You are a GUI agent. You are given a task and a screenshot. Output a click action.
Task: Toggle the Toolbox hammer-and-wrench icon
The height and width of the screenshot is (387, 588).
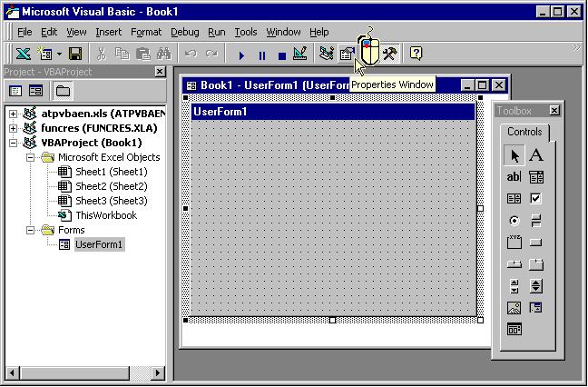tap(390, 54)
